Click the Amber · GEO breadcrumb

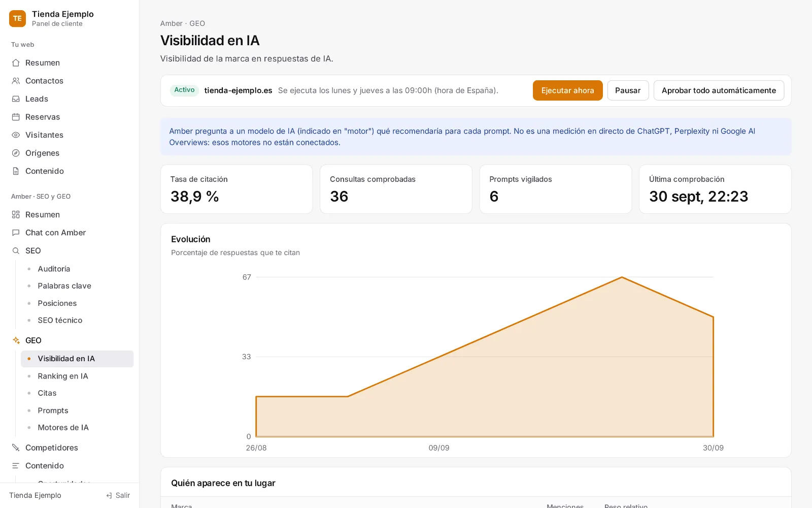coord(183,23)
